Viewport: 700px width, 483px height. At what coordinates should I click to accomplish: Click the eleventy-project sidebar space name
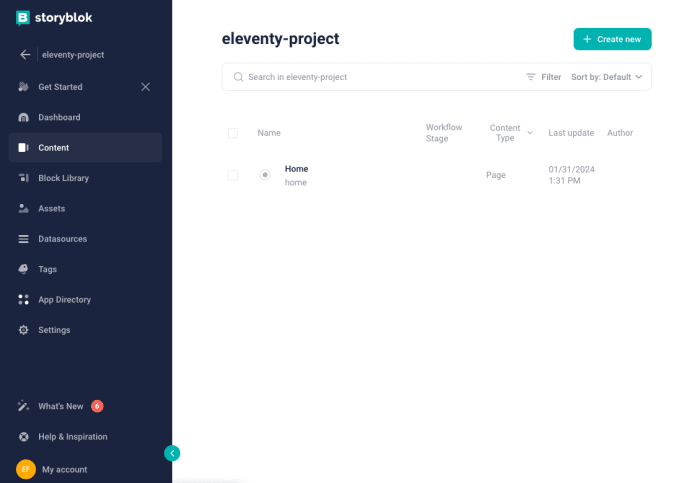(x=73, y=55)
